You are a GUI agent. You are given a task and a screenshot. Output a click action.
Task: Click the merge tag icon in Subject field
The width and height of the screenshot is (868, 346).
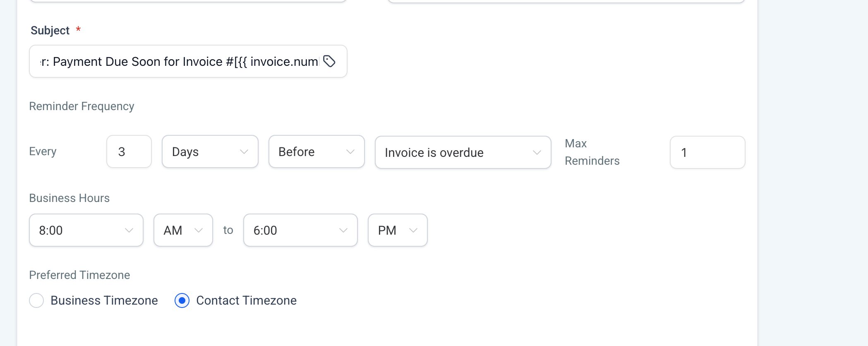(329, 61)
